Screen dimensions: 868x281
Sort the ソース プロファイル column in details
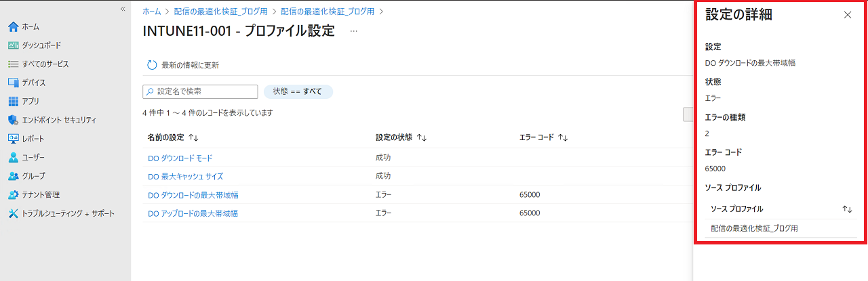(x=847, y=209)
